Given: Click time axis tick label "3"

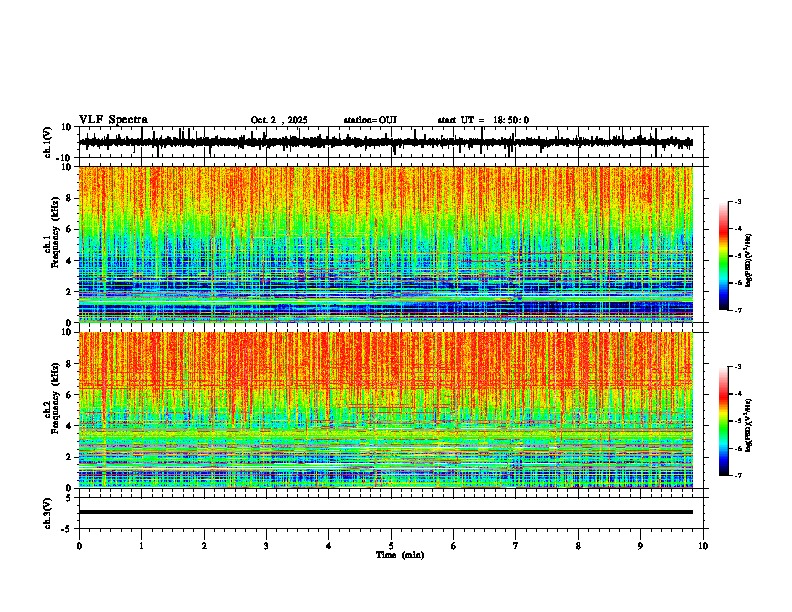Looking at the screenshot, I should pyautogui.click(x=266, y=546).
